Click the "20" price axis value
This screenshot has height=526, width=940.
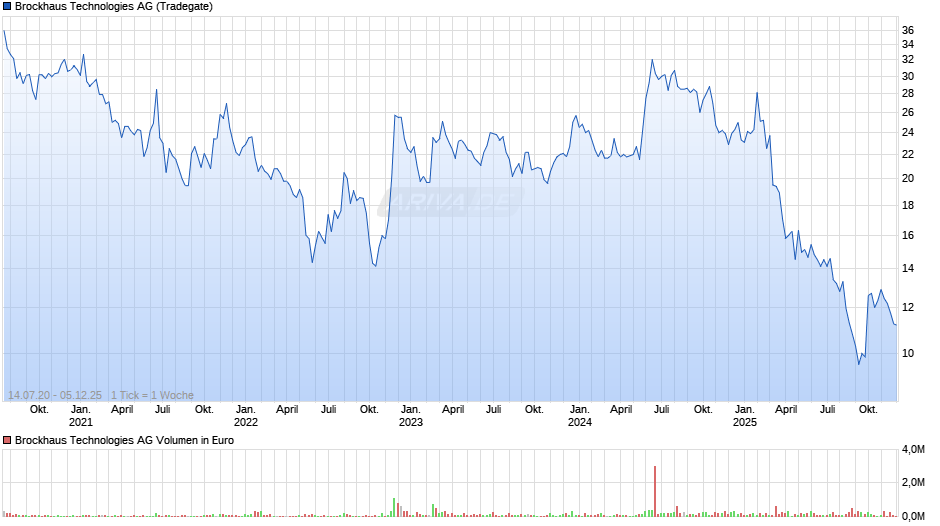(908, 178)
